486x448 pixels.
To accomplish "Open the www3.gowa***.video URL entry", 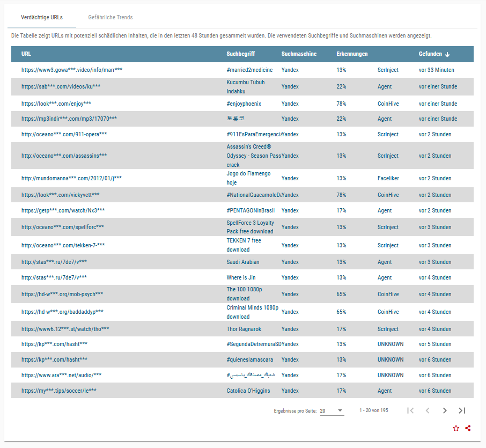I will pos(72,70).
